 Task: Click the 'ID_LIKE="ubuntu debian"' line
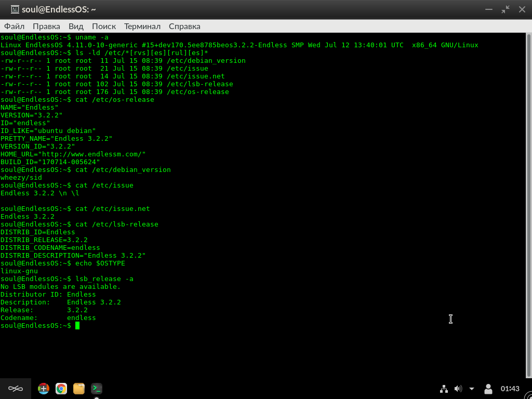(48, 130)
